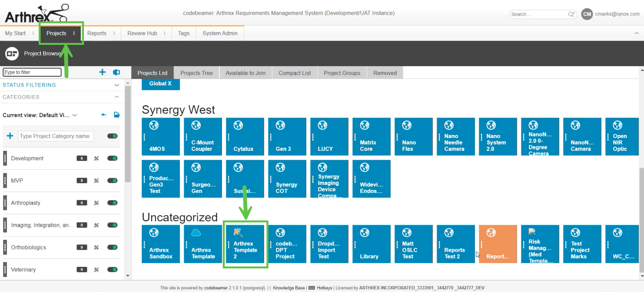Toggle the MVP category switch
Screen dimensions: 644x292
(x=113, y=181)
